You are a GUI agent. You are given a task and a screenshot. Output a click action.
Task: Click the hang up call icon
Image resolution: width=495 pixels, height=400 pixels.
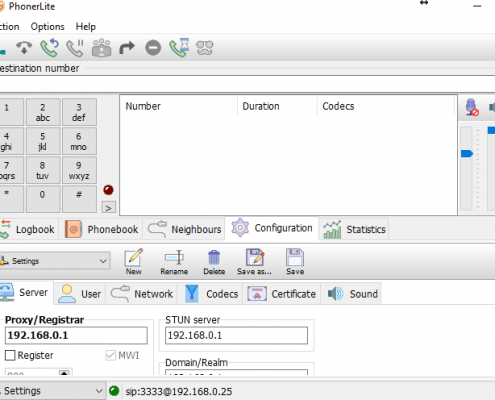[x=24, y=48]
